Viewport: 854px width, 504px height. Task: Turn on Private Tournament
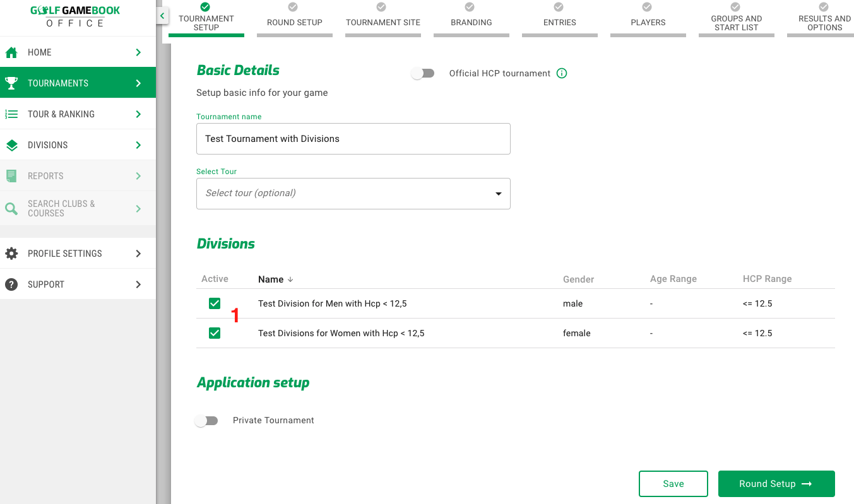pos(206,420)
